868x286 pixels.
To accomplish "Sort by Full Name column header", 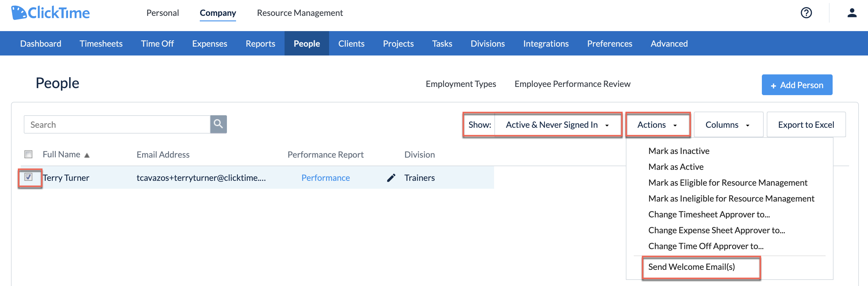I will click(61, 154).
